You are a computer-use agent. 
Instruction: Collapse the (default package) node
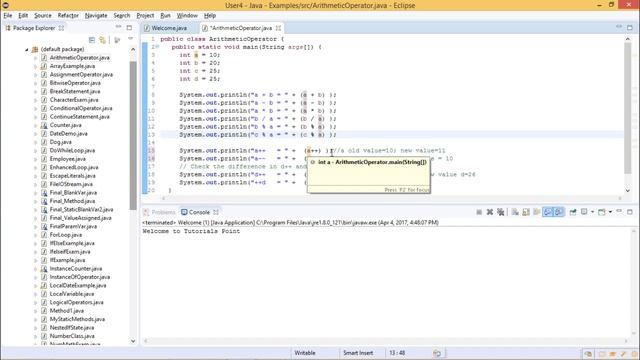point(27,49)
